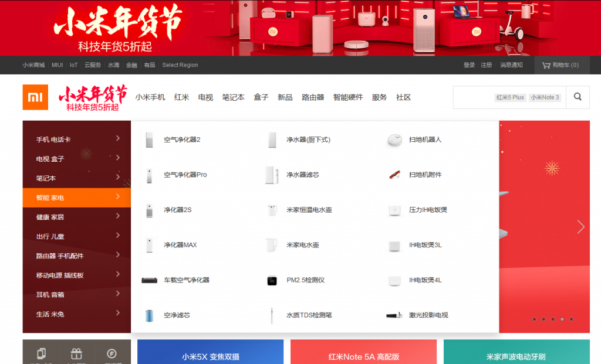This screenshot has height=364, width=601.
Task: Click the 米家恒温电水壶 kettle image
Action: coord(272,210)
